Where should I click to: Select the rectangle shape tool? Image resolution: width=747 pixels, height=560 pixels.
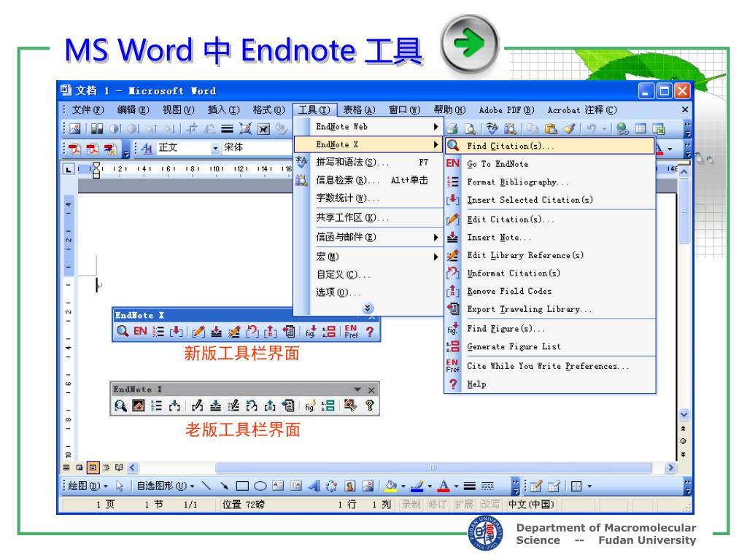(x=242, y=486)
